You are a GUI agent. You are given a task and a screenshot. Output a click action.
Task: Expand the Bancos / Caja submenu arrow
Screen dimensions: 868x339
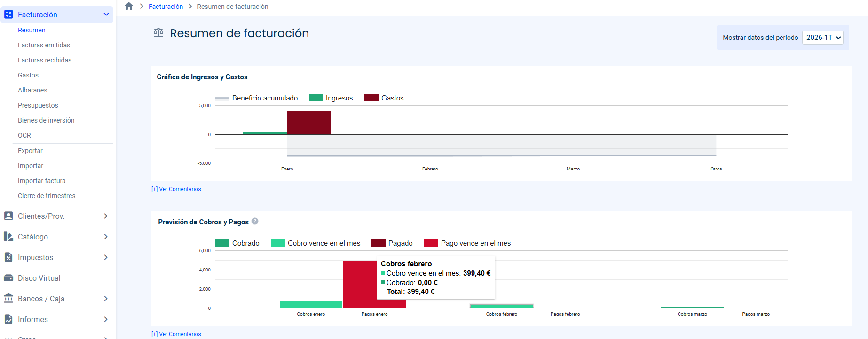[x=106, y=299]
